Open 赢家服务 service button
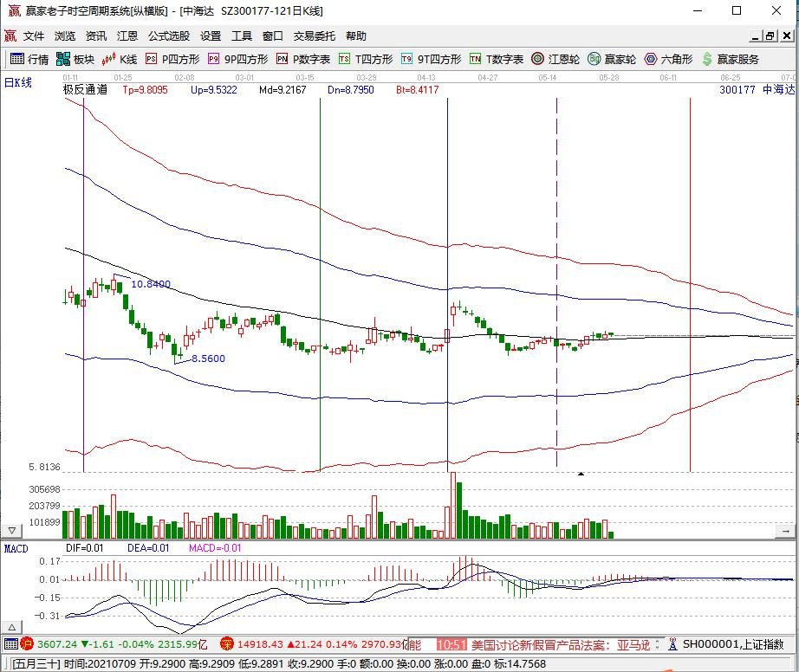This screenshot has height=672, width=799. (x=731, y=59)
